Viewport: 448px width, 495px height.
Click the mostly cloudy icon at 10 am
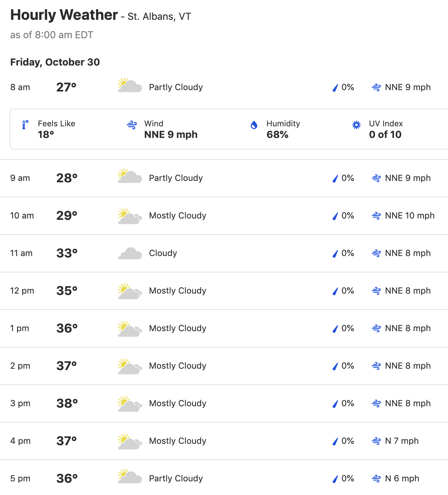coord(130,216)
